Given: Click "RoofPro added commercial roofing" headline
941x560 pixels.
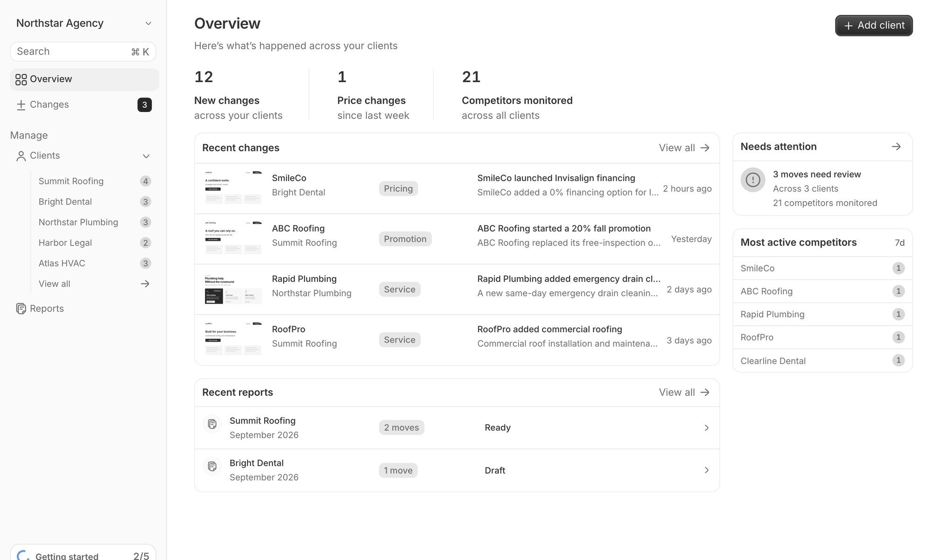Looking at the screenshot, I should (549, 329).
